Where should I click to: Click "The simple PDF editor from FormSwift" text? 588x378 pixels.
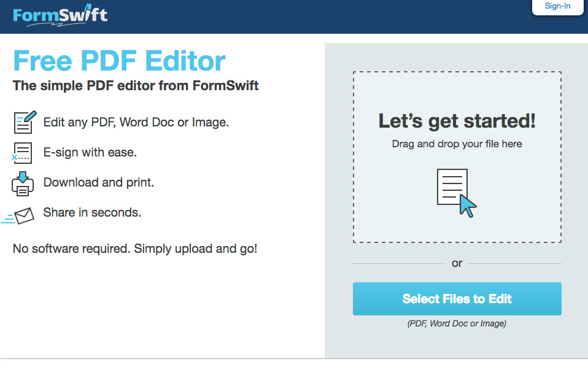136,85
